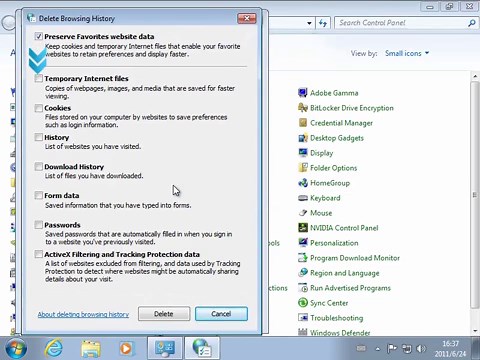Click the Cancel button

[221, 314]
